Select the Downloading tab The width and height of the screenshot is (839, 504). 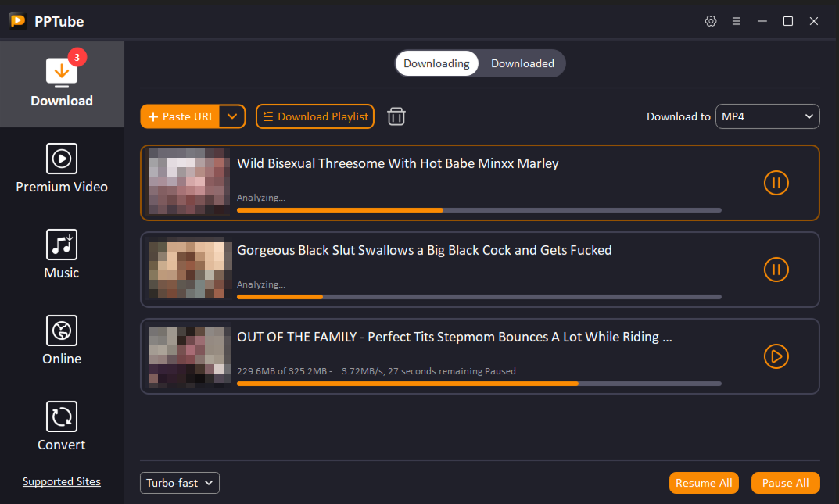[x=436, y=63]
